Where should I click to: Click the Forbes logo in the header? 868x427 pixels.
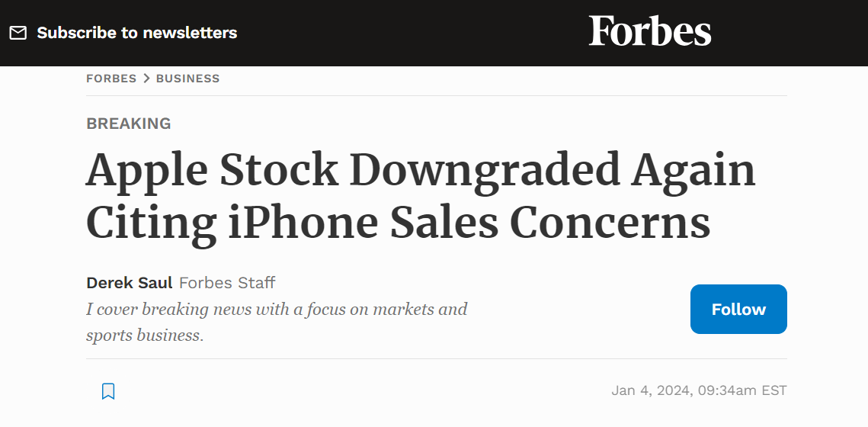point(650,32)
